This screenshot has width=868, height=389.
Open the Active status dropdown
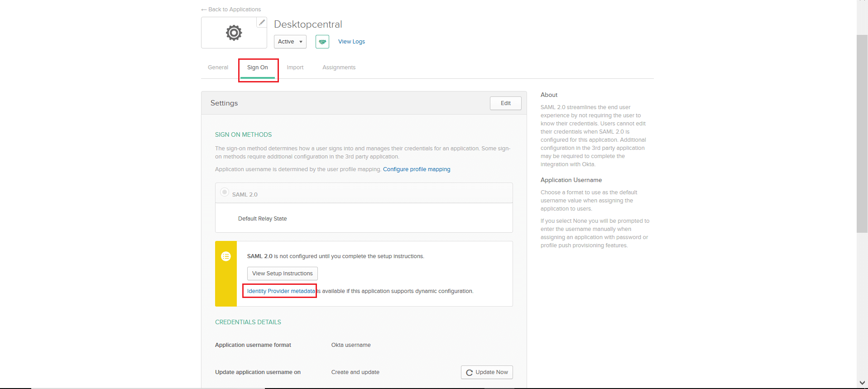(290, 42)
